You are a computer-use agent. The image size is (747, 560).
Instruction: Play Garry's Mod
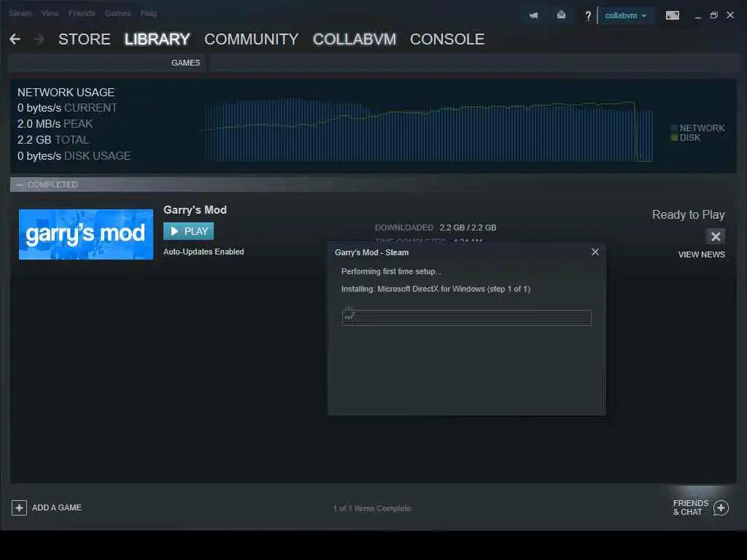[189, 231]
